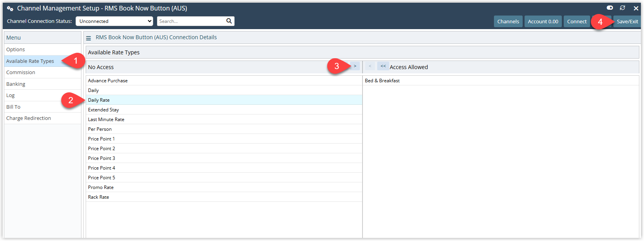
Task: Click the refresh icon in title bar
Action: 623,8
